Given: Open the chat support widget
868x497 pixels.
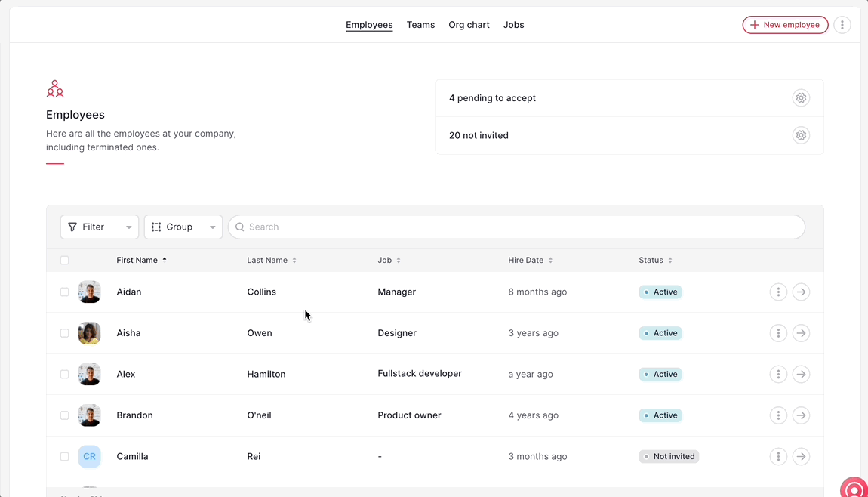Looking at the screenshot, I should [x=853, y=487].
